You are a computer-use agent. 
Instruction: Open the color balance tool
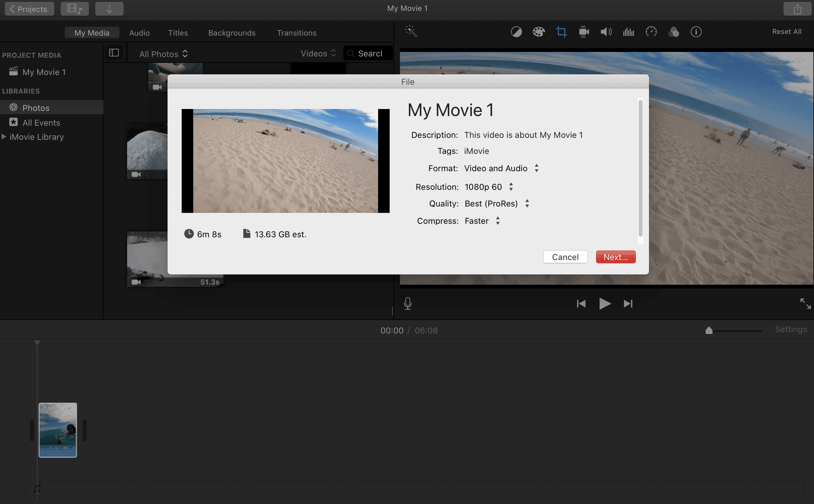(x=516, y=32)
